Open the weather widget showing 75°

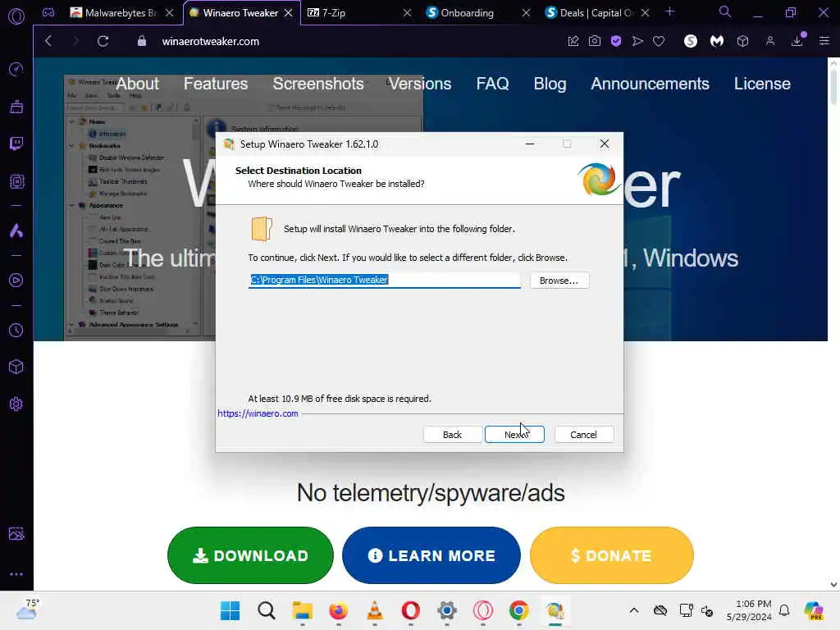coord(27,609)
